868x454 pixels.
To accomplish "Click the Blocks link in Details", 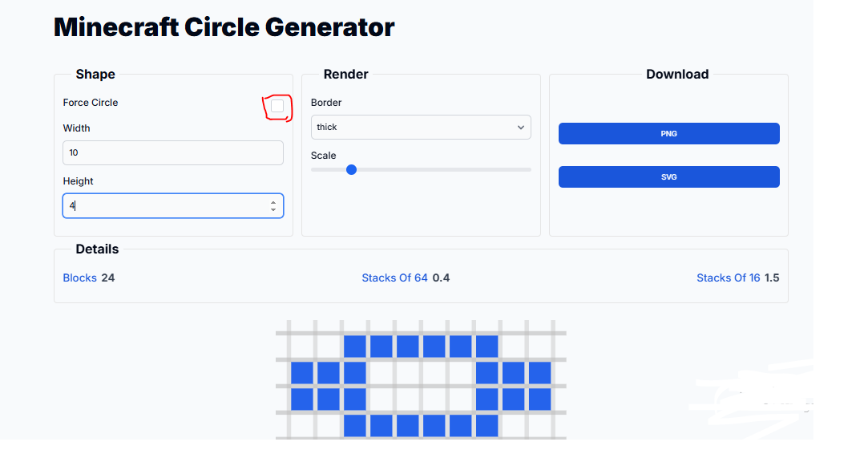I will pyautogui.click(x=79, y=278).
